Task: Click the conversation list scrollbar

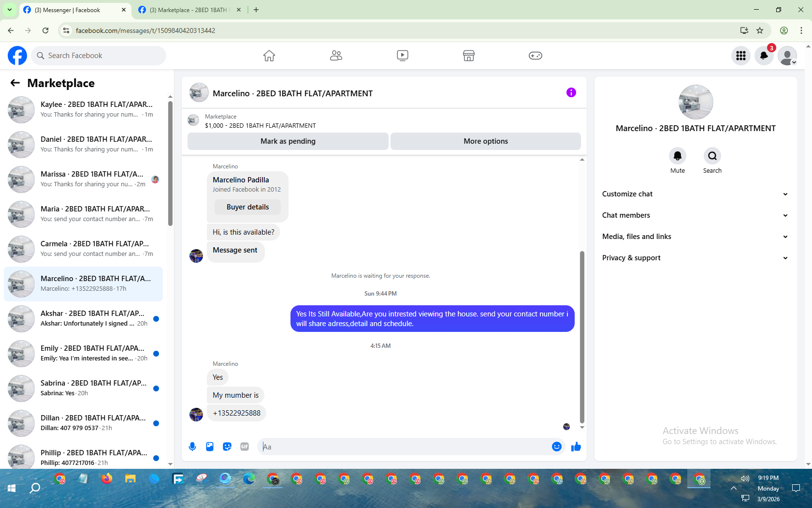Action: click(170, 163)
